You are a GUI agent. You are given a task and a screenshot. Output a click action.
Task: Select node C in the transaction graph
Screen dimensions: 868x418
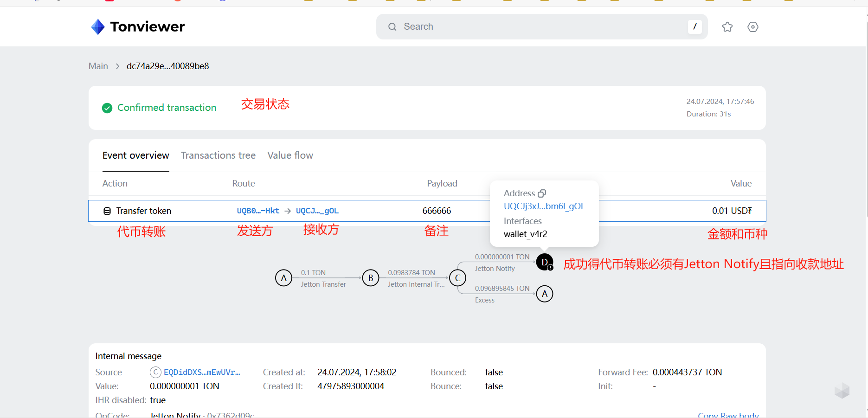click(x=457, y=278)
